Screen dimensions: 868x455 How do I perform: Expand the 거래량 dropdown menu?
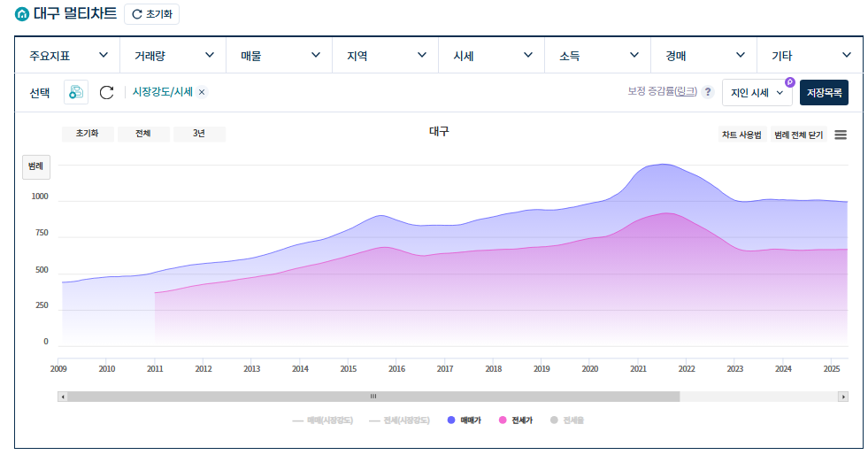click(x=173, y=56)
